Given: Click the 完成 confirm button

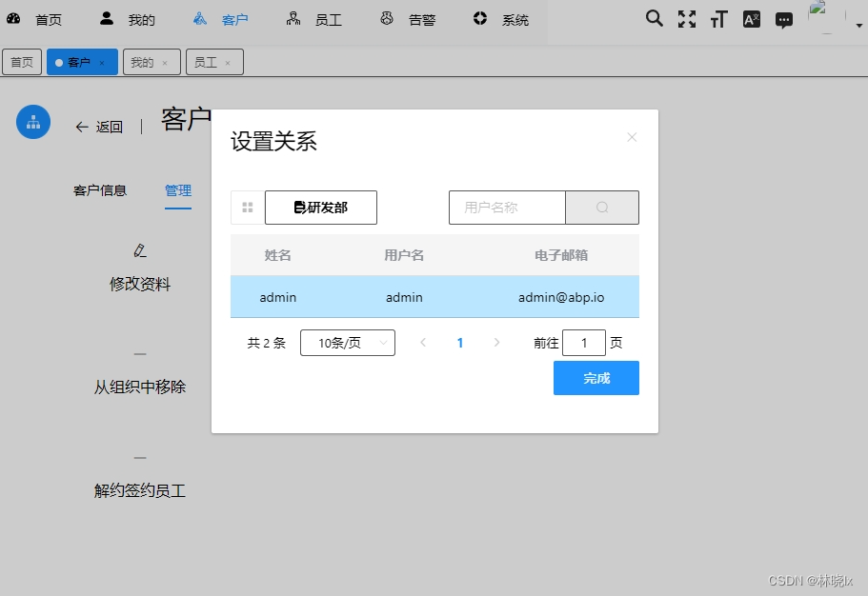Looking at the screenshot, I should (x=595, y=378).
